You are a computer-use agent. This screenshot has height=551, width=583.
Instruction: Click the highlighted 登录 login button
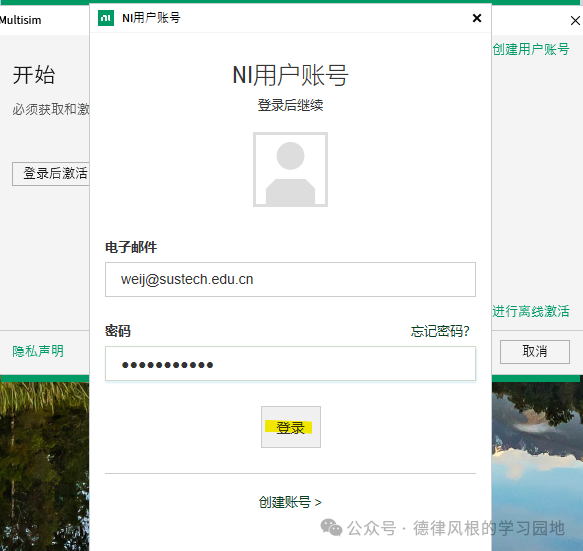pyautogui.click(x=291, y=427)
